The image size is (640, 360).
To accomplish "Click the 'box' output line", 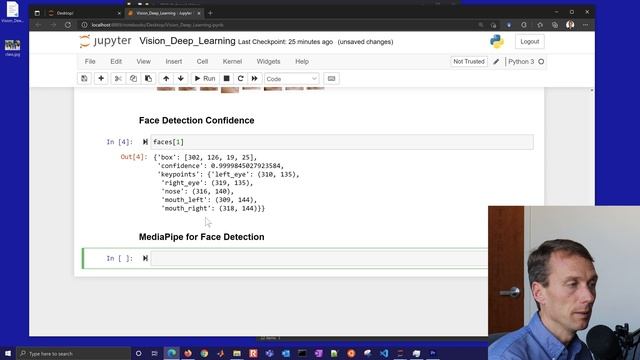I will [205, 157].
